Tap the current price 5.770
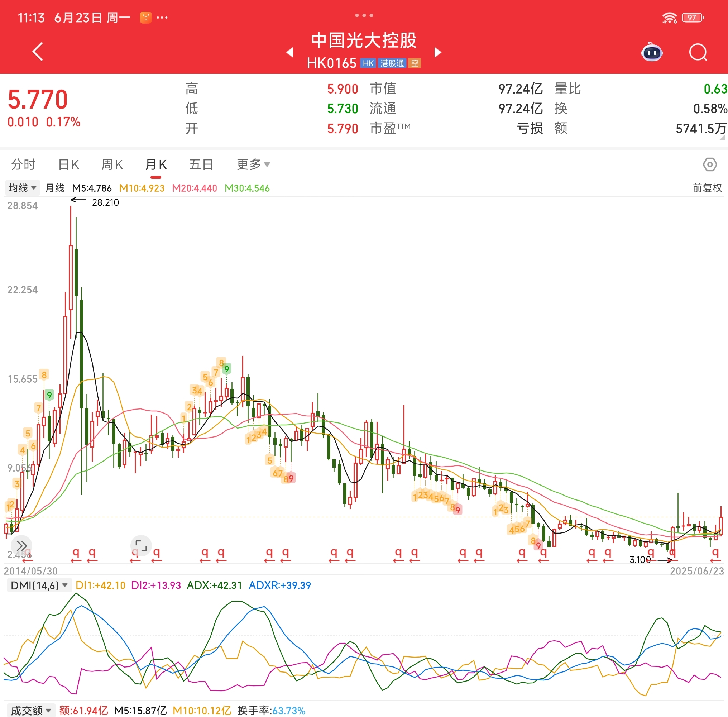Viewport: 728px width, 717px height. [x=37, y=99]
